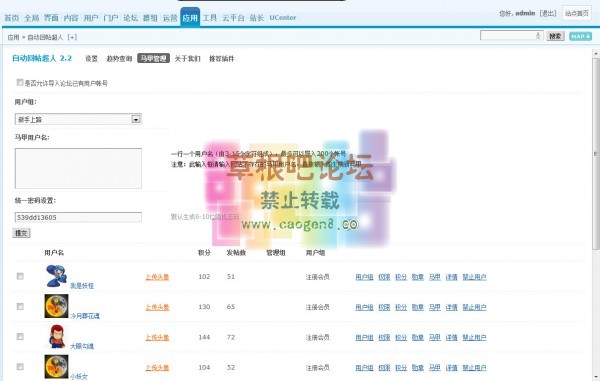The image size is (600, 381).
Task: Open the 全局 top menu
Action: tap(31, 18)
